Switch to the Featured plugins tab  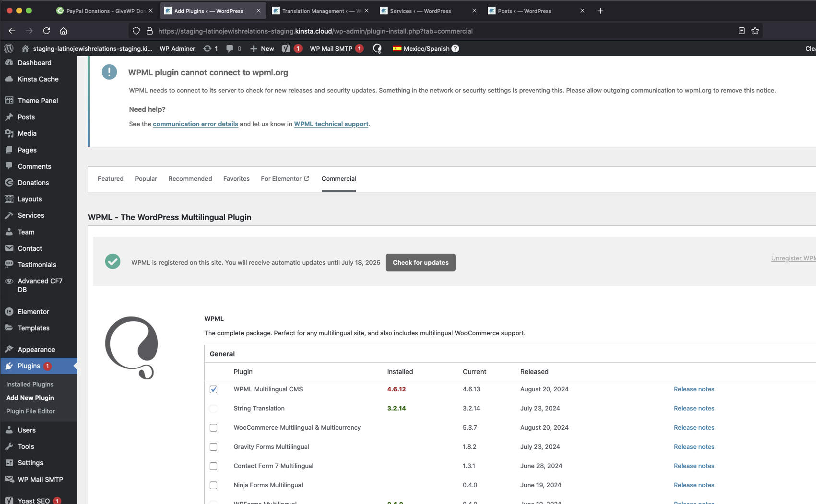(x=110, y=178)
